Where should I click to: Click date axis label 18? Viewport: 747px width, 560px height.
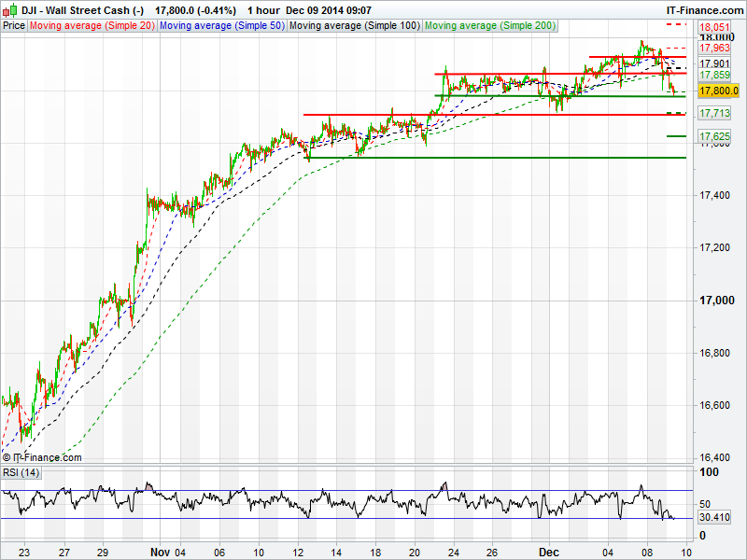coord(375,553)
